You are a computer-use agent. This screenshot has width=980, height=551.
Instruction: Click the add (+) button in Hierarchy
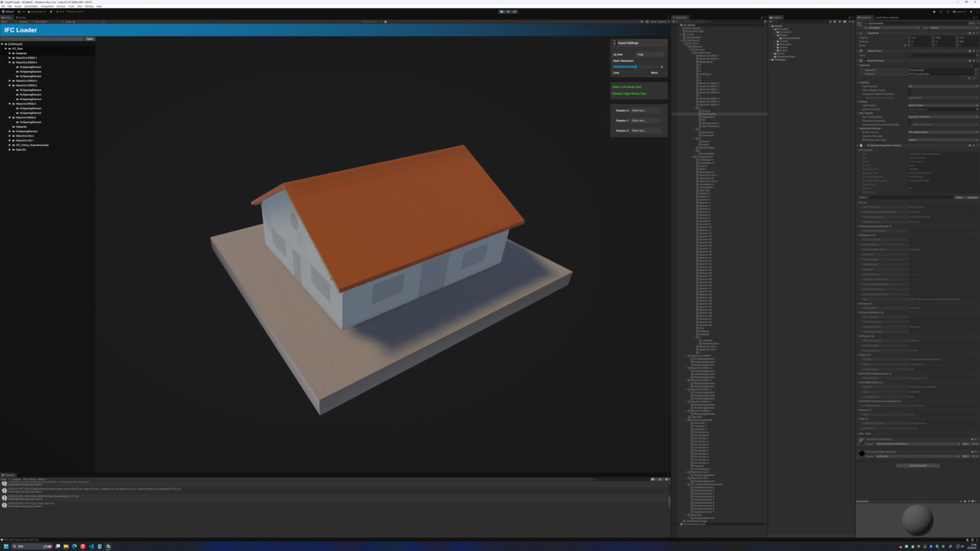[x=674, y=21]
